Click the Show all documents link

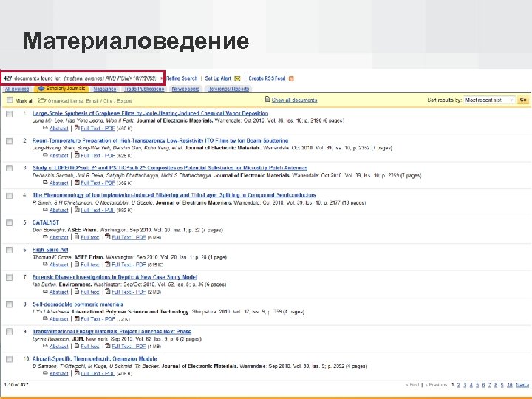294,100
